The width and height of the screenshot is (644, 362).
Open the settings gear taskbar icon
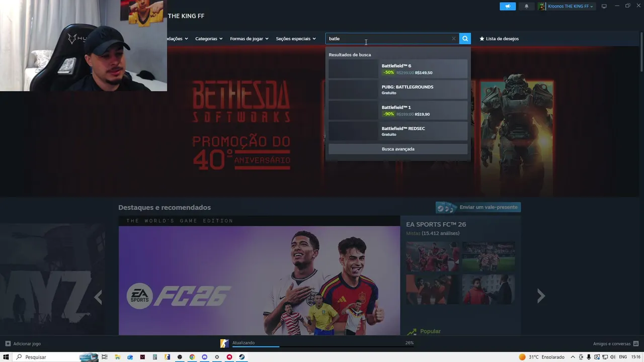(217, 357)
